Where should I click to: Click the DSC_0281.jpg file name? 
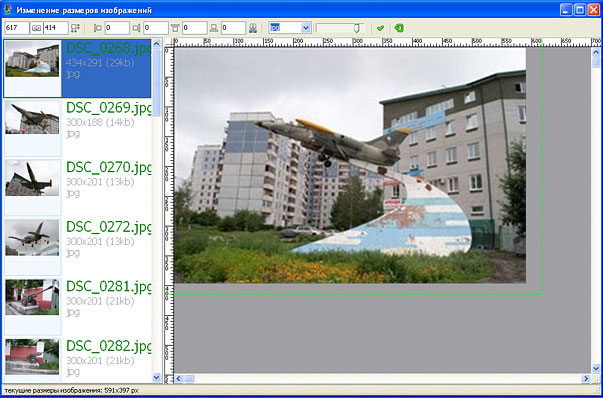point(109,287)
